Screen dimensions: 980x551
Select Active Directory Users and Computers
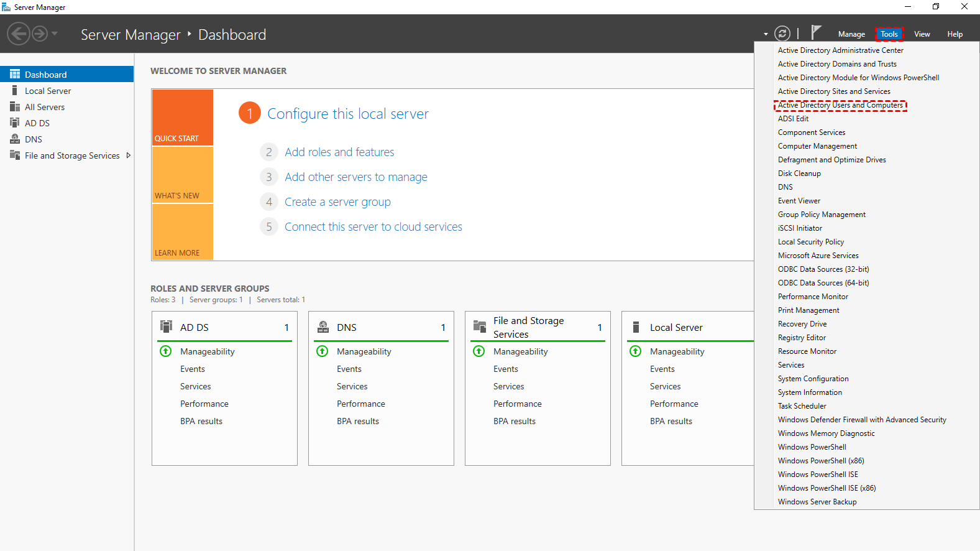point(840,105)
